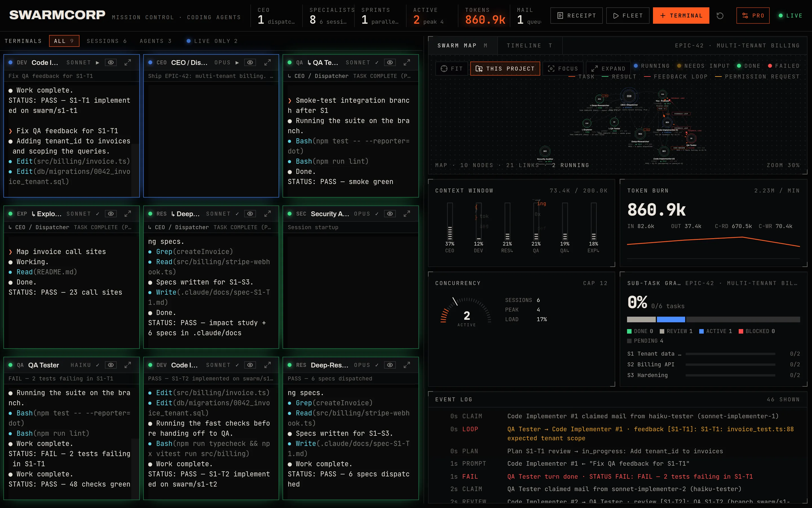Toggle visibility of the CEO Dispatcher terminal
812x508 pixels.
250,62
